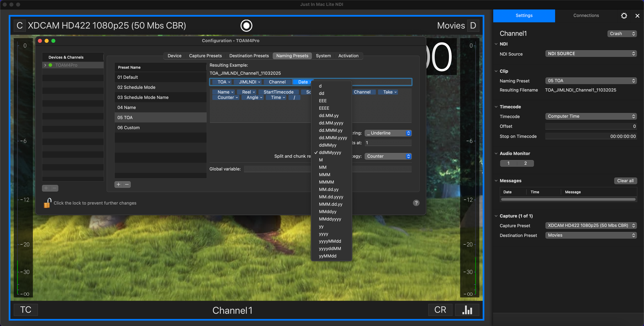Click the lock to prevent changes
The height and width of the screenshot is (326, 644).
pyautogui.click(x=47, y=203)
